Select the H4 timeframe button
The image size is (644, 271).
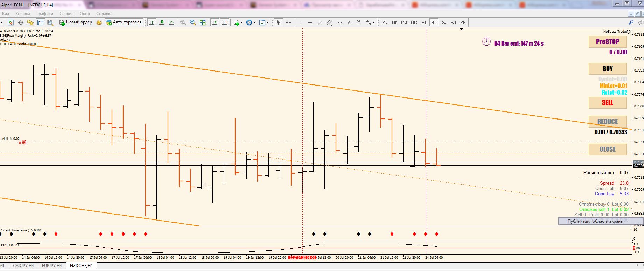click(x=434, y=22)
